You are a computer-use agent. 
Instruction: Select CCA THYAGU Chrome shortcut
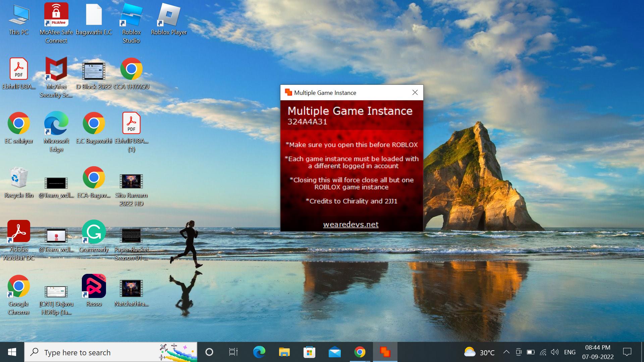point(131,74)
